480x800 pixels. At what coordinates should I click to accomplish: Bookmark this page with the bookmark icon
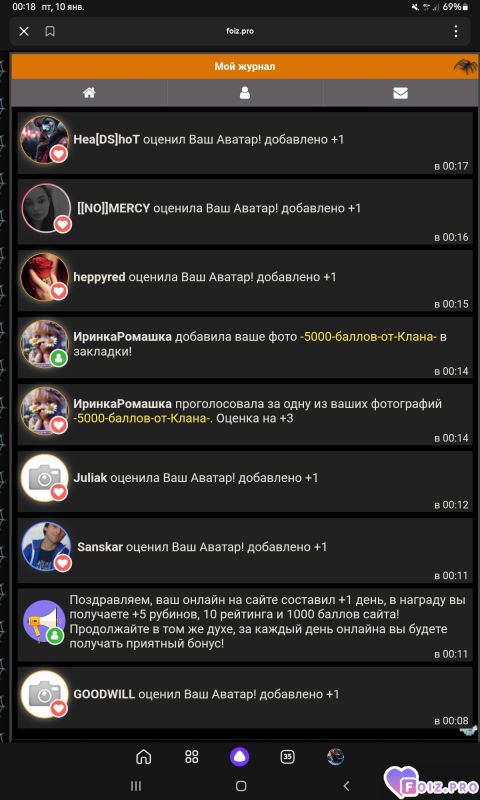tap(50, 32)
